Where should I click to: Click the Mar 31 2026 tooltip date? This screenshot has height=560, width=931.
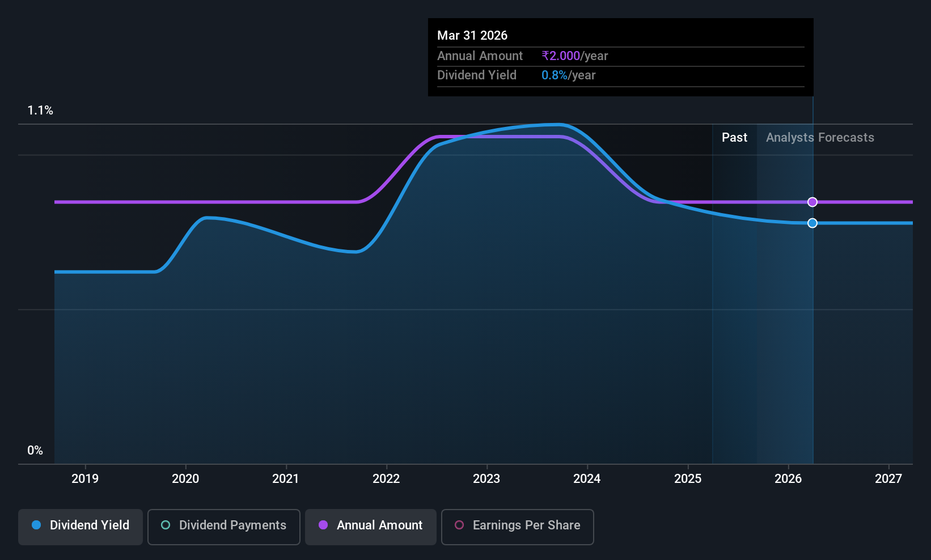472,36
